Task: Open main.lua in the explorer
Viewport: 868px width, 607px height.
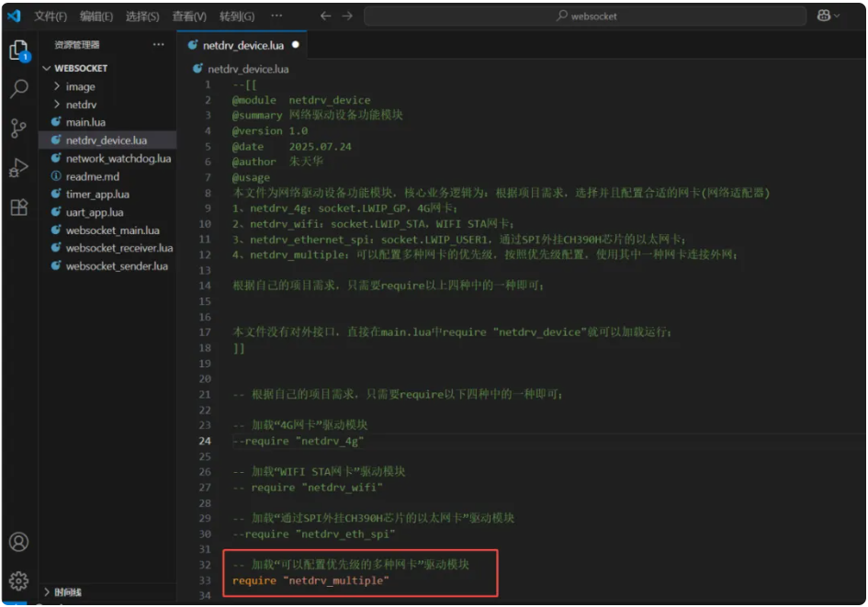Action: coord(85,122)
